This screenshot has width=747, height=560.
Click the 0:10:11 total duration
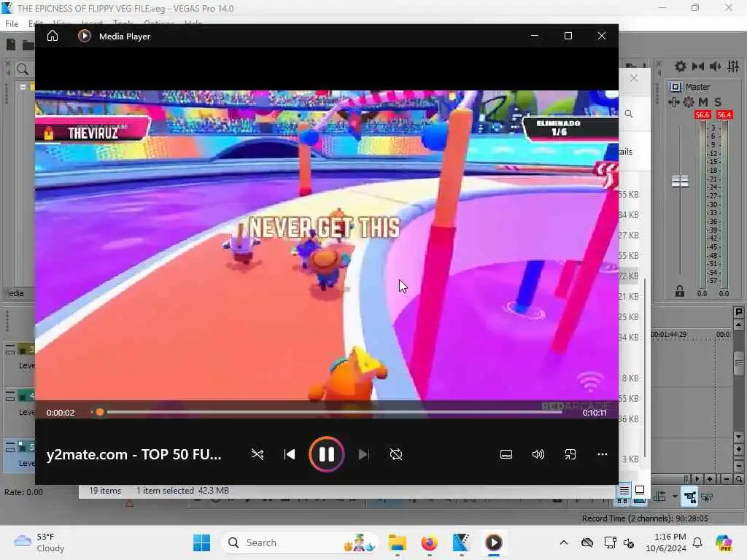pyautogui.click(x=595, y=413)
